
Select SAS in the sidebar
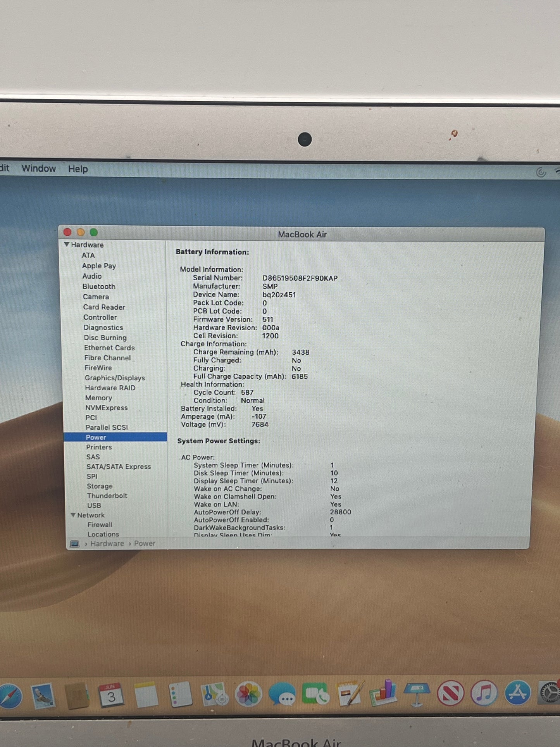point(93,457)
